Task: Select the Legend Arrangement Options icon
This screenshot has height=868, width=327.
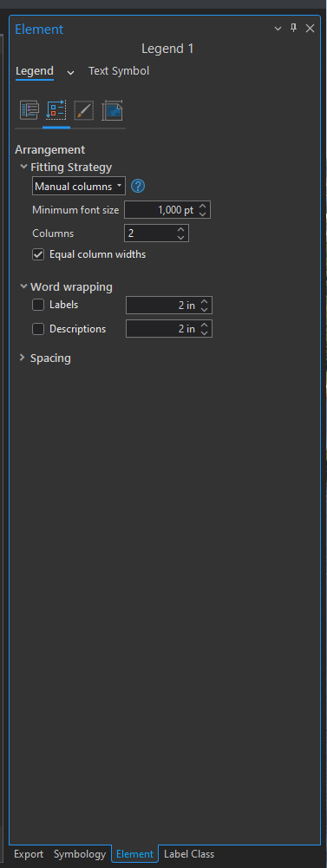Action: click(56, 111)
